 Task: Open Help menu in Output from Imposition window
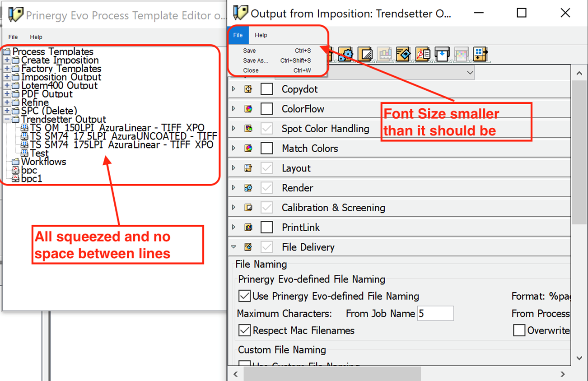click(x=261, y=35)
